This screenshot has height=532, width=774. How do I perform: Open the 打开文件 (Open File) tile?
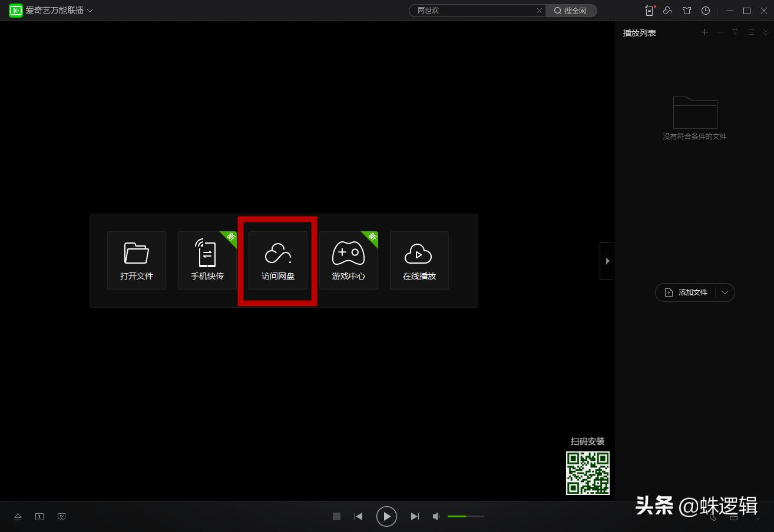(137, 261)
